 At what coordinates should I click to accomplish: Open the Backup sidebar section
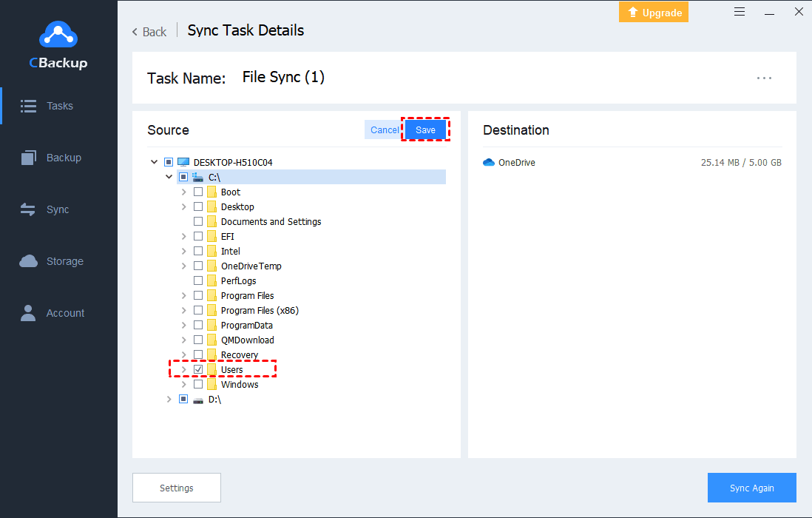pos(50,158)
